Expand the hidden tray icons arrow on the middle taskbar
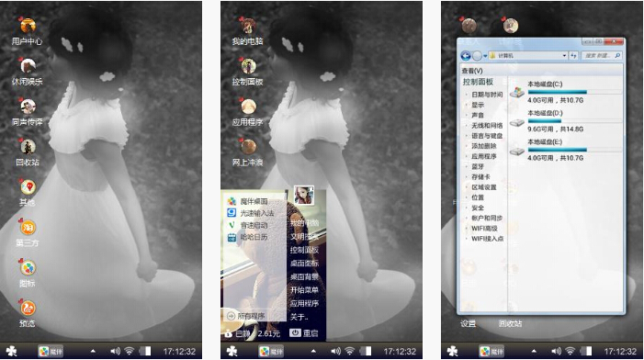 point(313,351)
